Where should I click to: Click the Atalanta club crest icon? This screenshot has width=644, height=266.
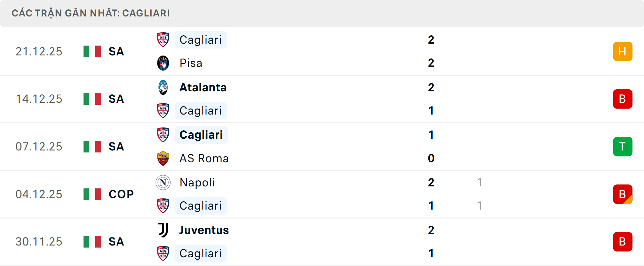(163, 87)
